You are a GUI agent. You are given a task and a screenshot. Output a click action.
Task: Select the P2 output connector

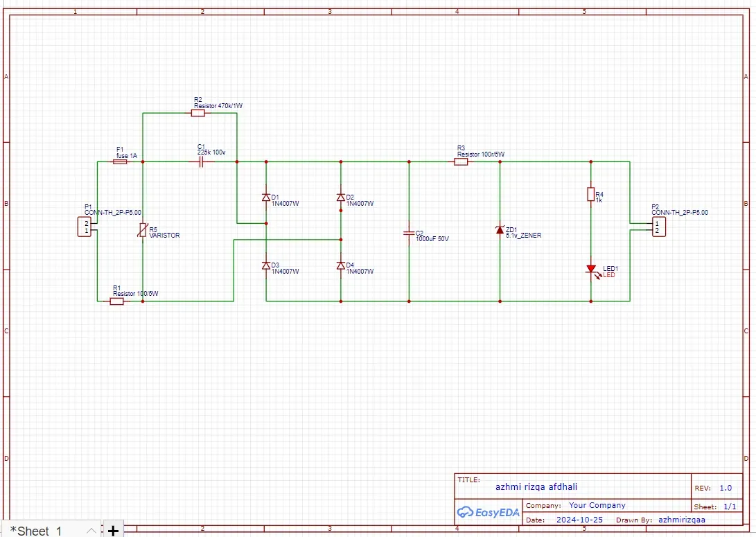pyautogui.click(x=659, y=227)
